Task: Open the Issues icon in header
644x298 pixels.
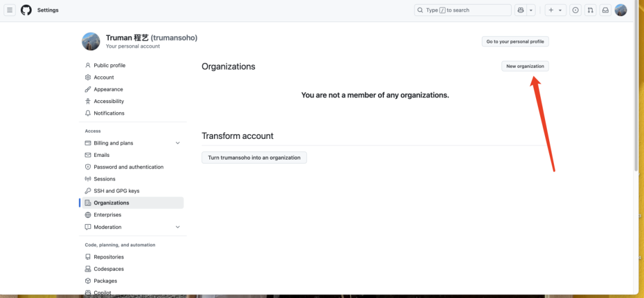Action: pyautogui.click(x=575, y=10)
